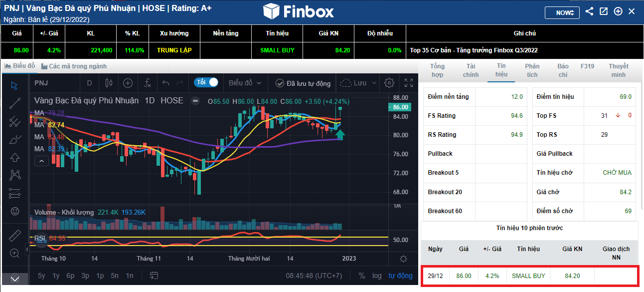Open chart settings gear
The width and height of the screenshot is (644, 292).
click(x=390, y=83)
